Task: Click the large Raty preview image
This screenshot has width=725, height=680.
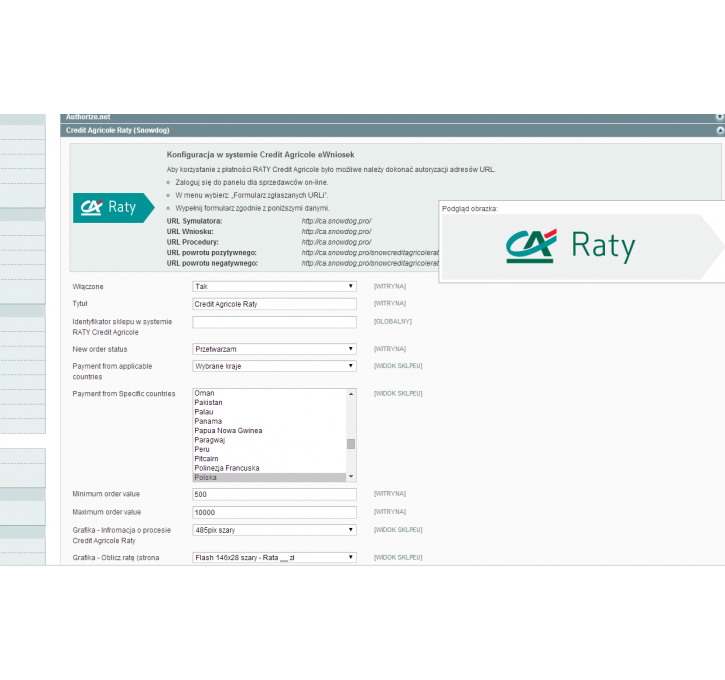Action: 583,246
